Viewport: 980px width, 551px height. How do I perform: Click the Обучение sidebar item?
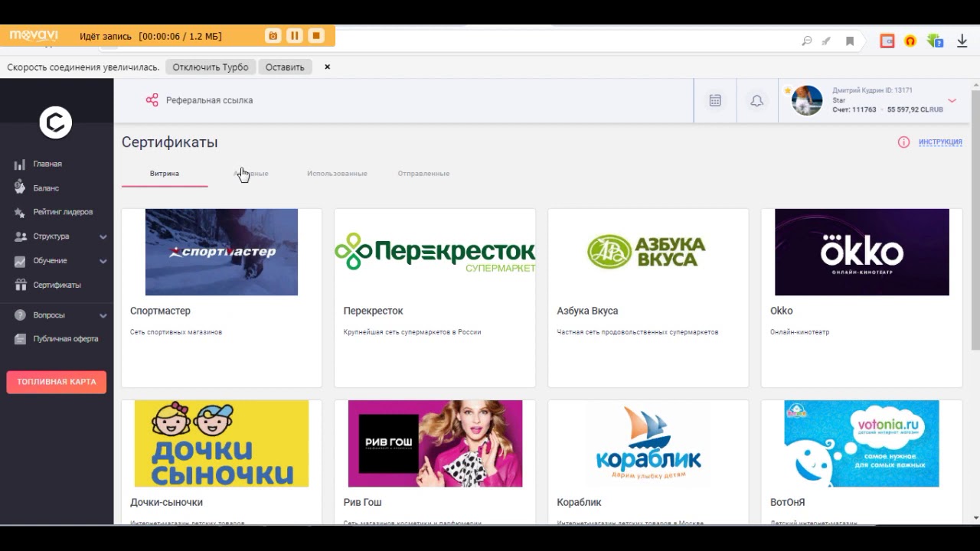tap(50, 261)
